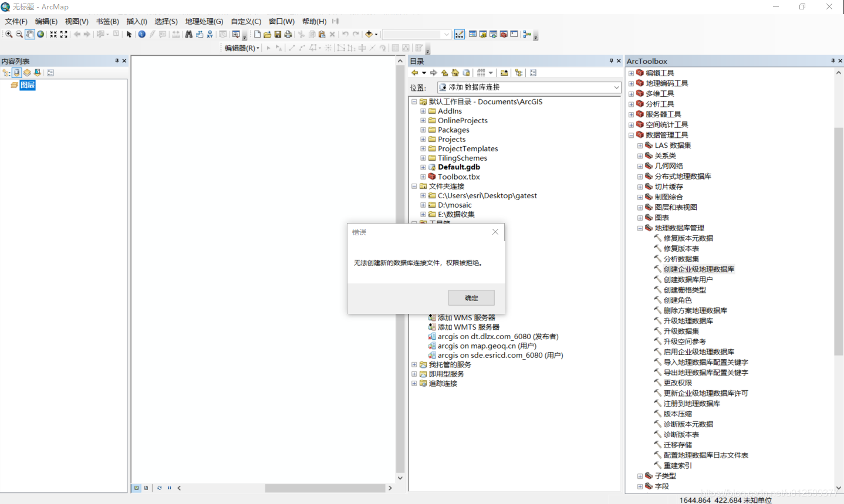Refresh the map view at bottom
Image resolution: width=844 pixels, height=504 pixels.
(159, 488)
